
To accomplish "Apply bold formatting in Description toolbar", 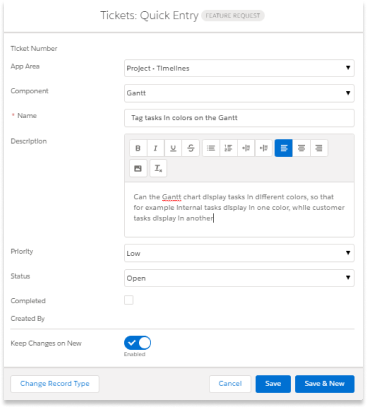I will click(x=138, y=148).
